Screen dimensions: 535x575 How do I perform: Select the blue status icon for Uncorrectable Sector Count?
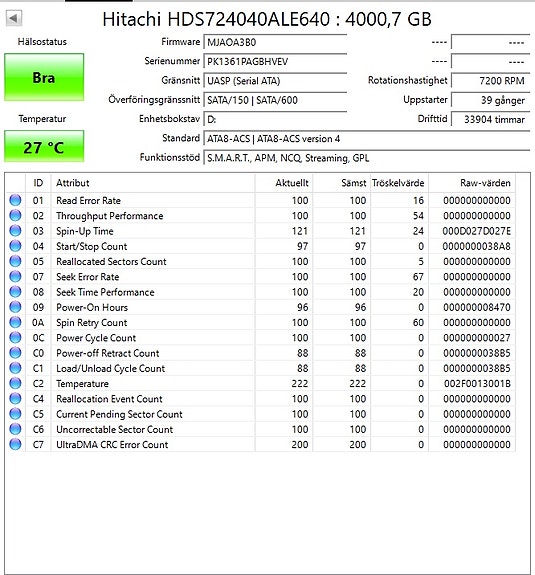tap(15, 429)
